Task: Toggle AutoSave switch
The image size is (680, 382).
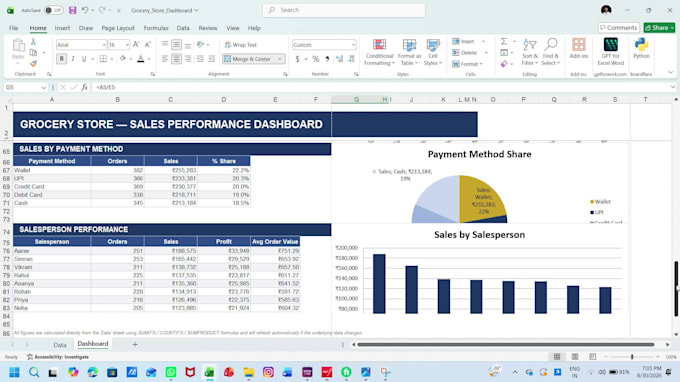Action: tap(53, 10)
